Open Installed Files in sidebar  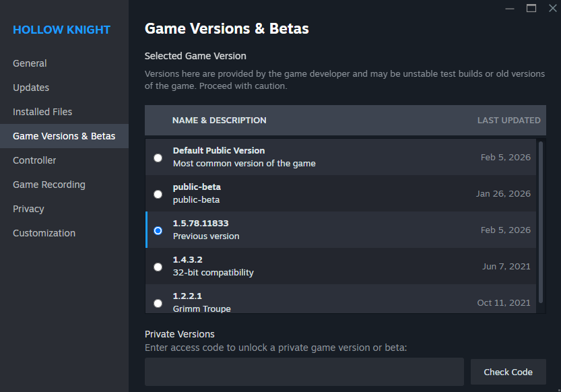pyautogui.click(x=42, y=112)
